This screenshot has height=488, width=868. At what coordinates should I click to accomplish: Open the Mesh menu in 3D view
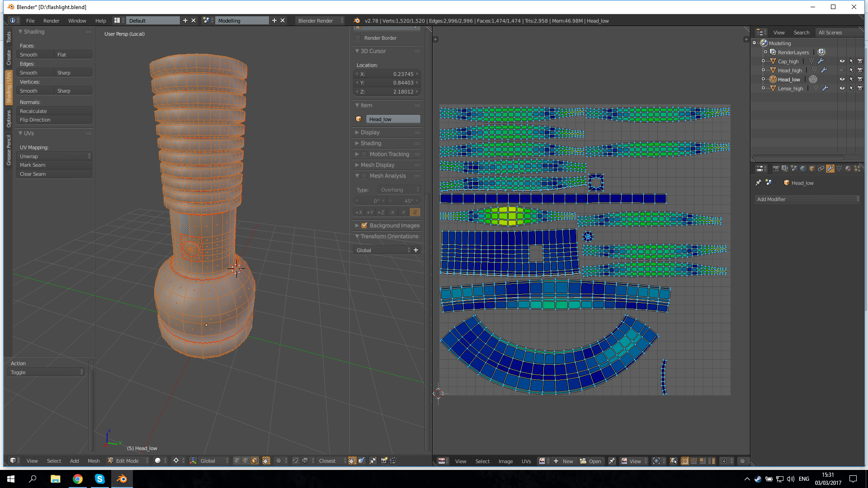click(94, 461)
